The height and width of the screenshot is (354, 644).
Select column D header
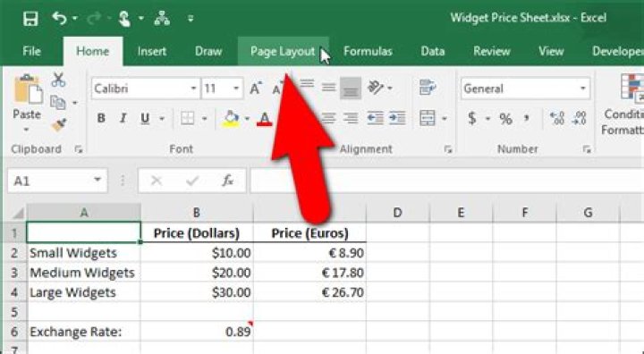397,213
